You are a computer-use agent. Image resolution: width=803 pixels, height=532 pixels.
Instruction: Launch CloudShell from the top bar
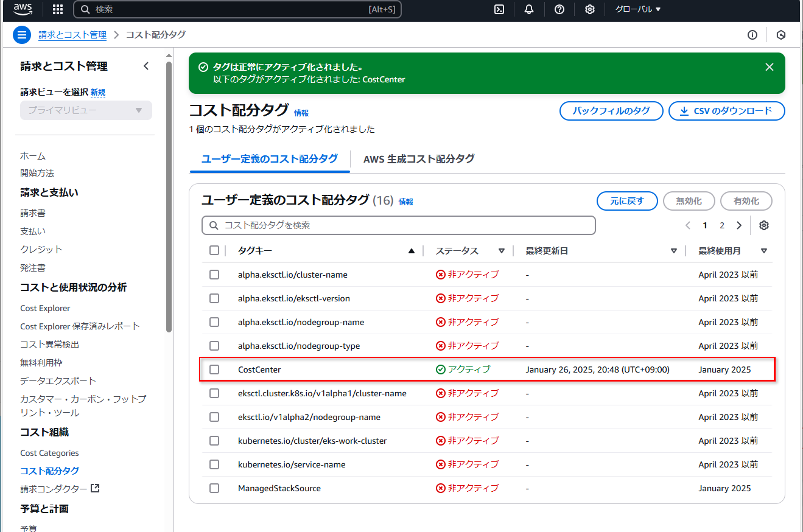[x=499, y=9]
